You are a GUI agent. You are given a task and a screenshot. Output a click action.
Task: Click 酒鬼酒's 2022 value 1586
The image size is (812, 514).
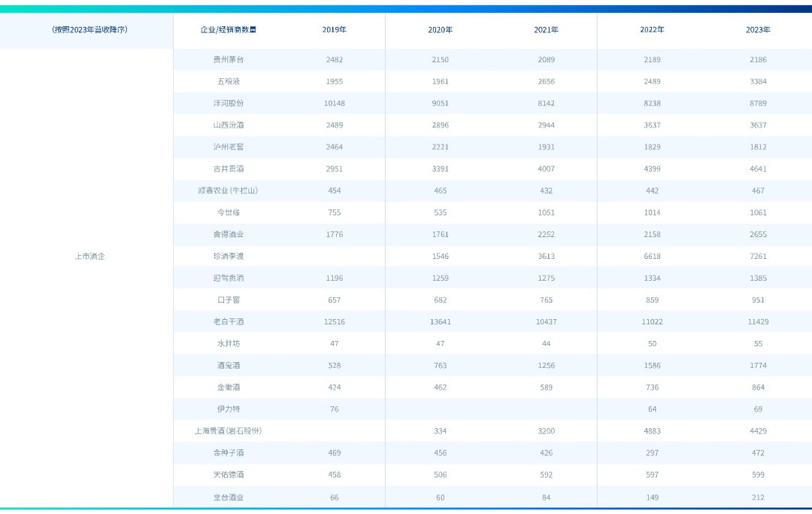pyautogui.click(x=652, y=365)
